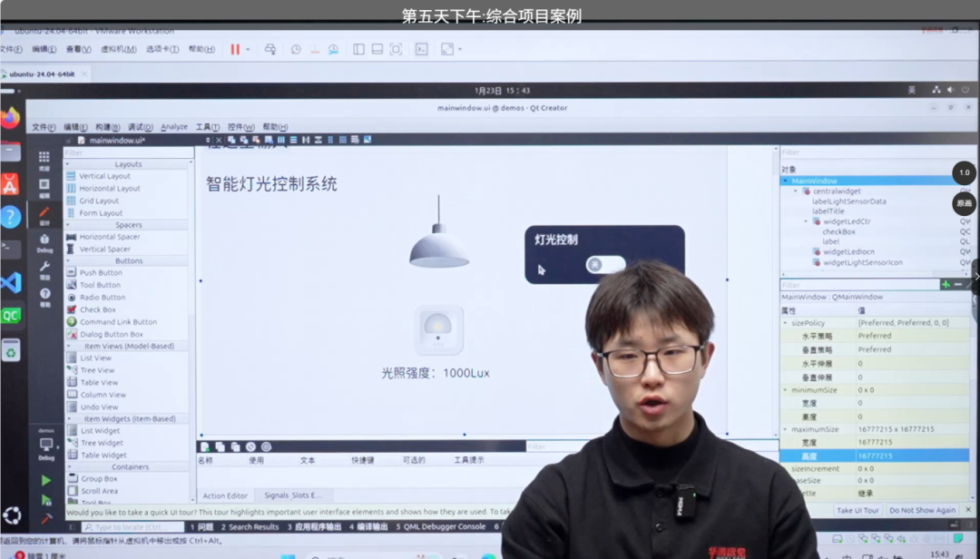
Task: Click the Firefox icon in Ubuntu dock
Action: [11, 119]
